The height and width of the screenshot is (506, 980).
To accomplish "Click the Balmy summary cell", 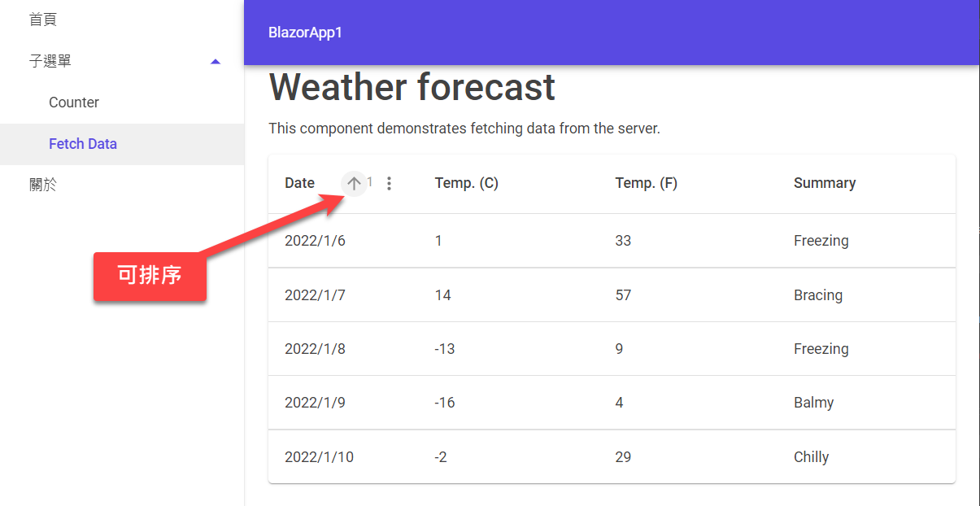I will click(x=814, y=403).
